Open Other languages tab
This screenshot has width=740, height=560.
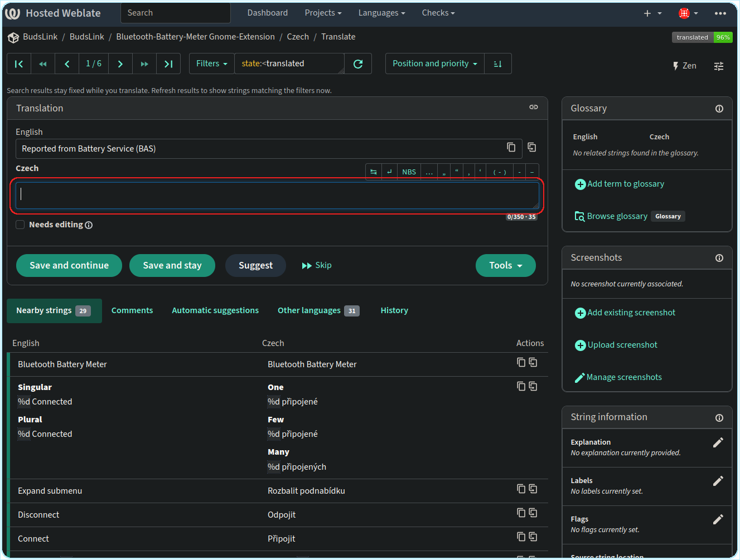coord(318,310)
